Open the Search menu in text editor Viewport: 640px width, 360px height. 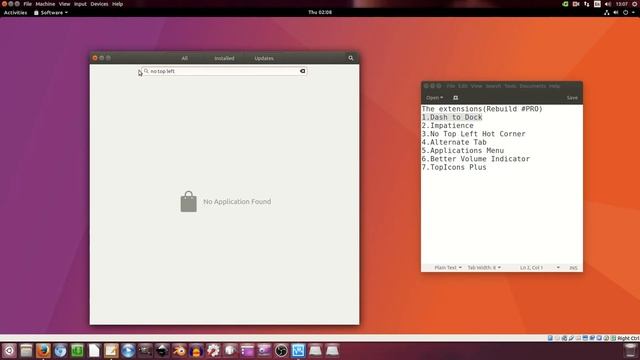(493, 86)
